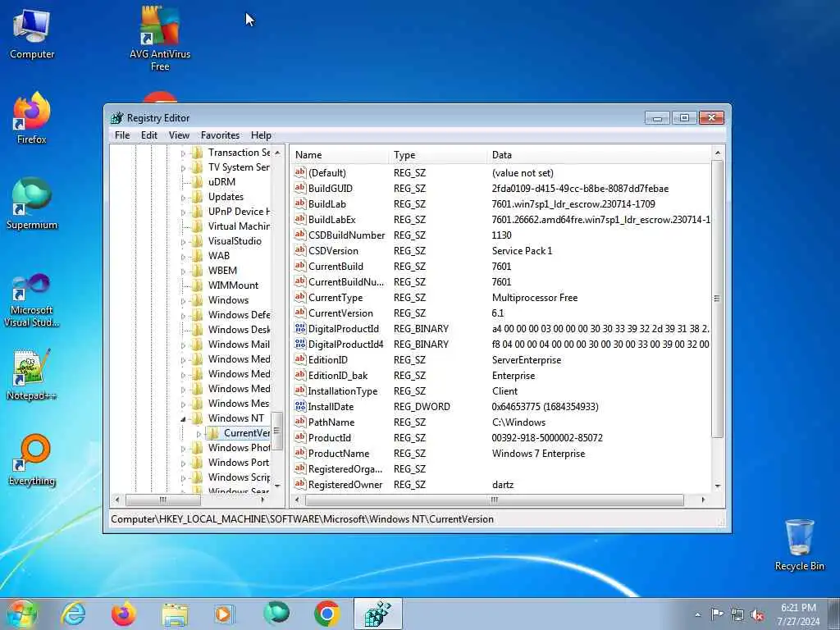The height and width of the screenshot is (630, 840).
Task: Select the WIMMount key in tree
Action: [233, 285]
